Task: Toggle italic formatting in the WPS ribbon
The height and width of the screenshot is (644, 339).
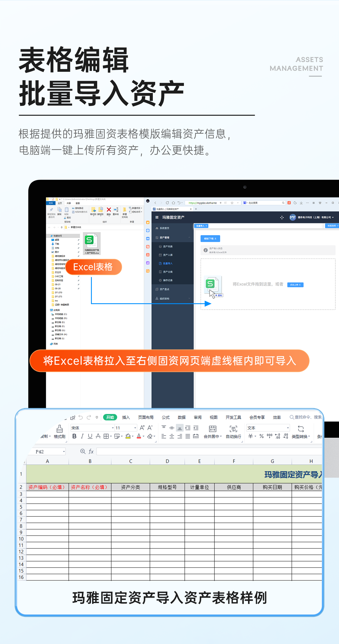Action: tap(82, 436)
